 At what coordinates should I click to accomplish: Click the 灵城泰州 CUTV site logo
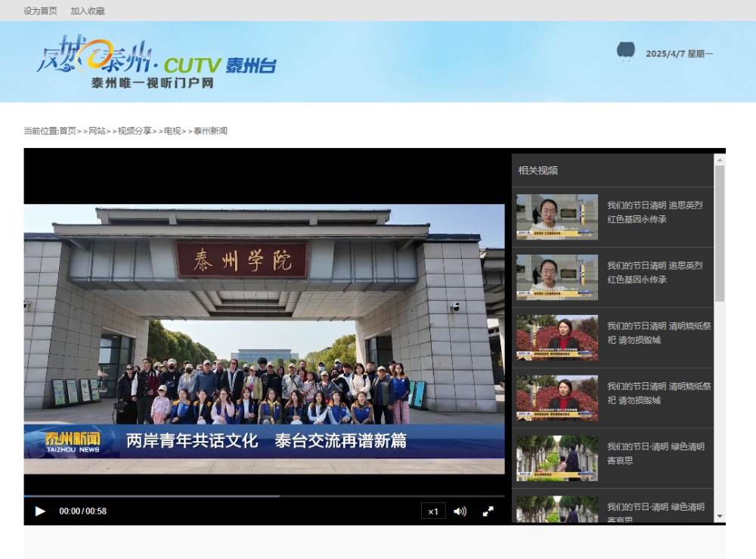[x=156, y=62]
